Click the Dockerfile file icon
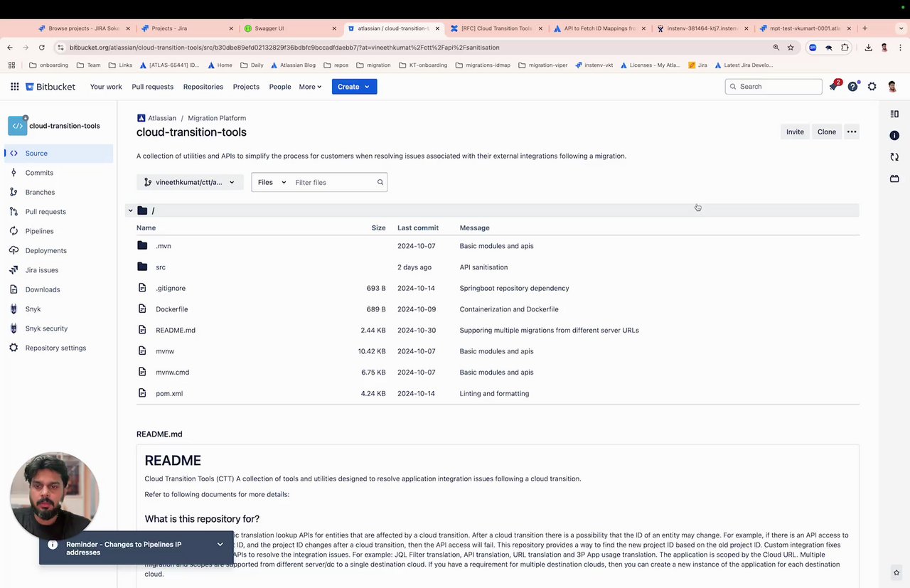 142,309
